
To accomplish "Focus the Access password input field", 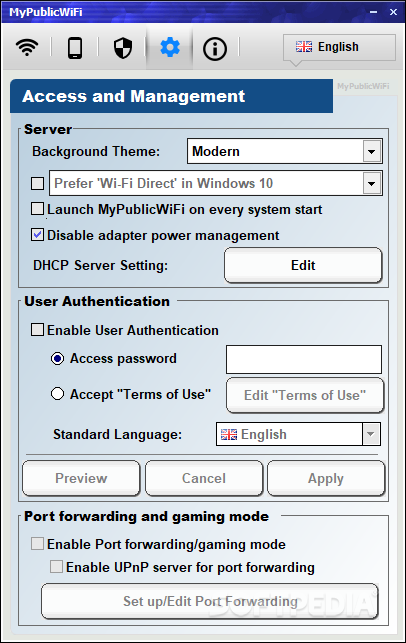I will click(x=304, y=359).
